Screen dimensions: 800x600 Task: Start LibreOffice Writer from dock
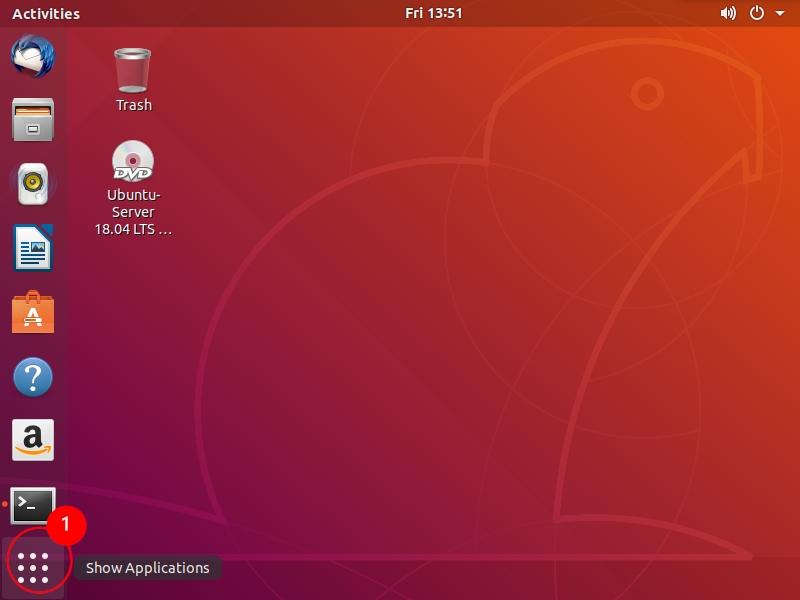(x=32, y=248)
